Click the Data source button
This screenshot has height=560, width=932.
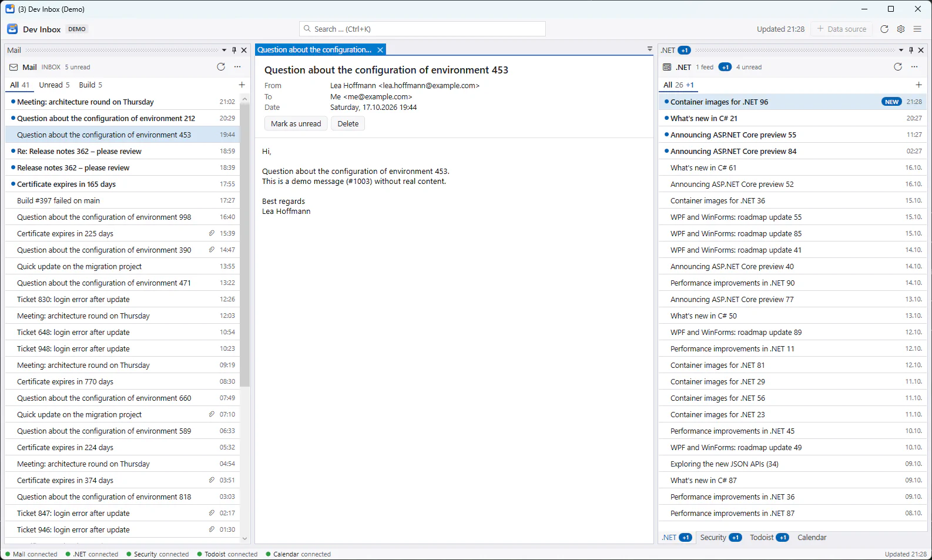[842, 29]
